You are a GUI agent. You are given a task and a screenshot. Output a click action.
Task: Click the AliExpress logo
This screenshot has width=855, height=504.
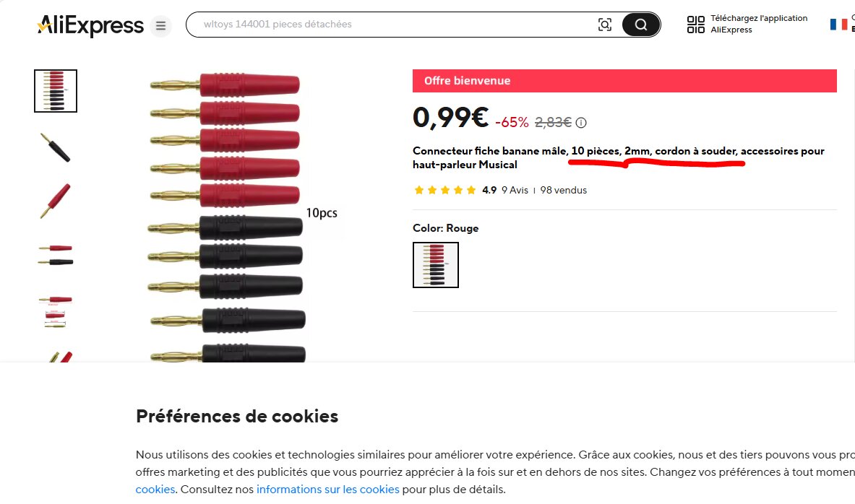90,26
